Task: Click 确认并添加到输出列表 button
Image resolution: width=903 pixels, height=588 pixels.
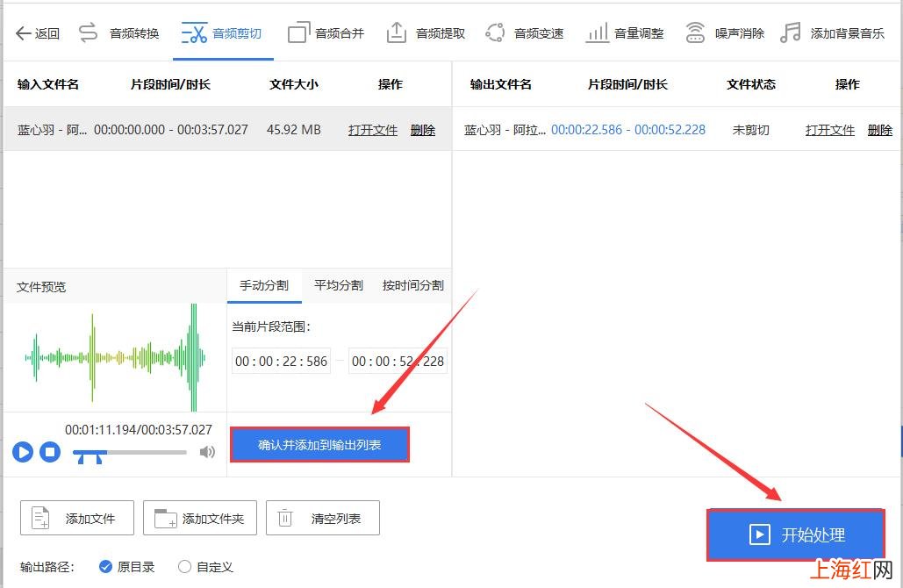Action: 319,445
